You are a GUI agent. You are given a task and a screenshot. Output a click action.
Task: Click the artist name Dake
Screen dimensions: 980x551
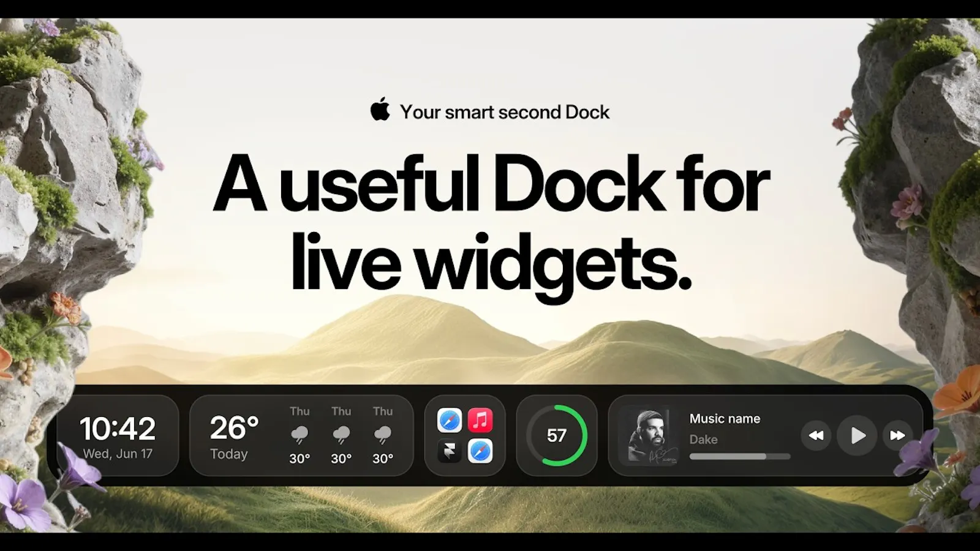coord(704,440)
